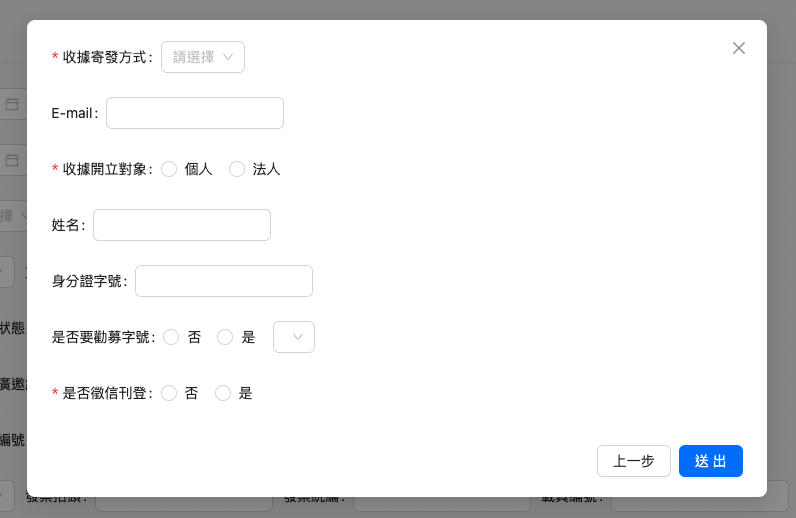Click the 發票統編 field in the background
796x518 pixels.
click(440, 504)
